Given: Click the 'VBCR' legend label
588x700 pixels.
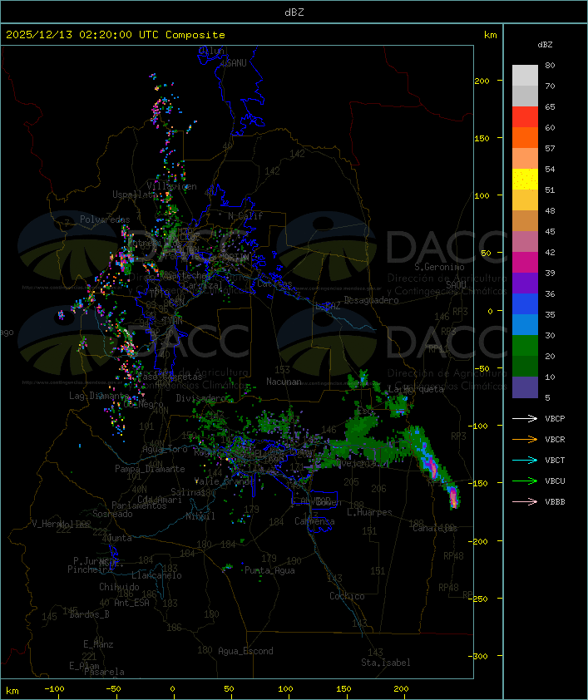Looking at the screenshot, I should click(x=555, y=439).
